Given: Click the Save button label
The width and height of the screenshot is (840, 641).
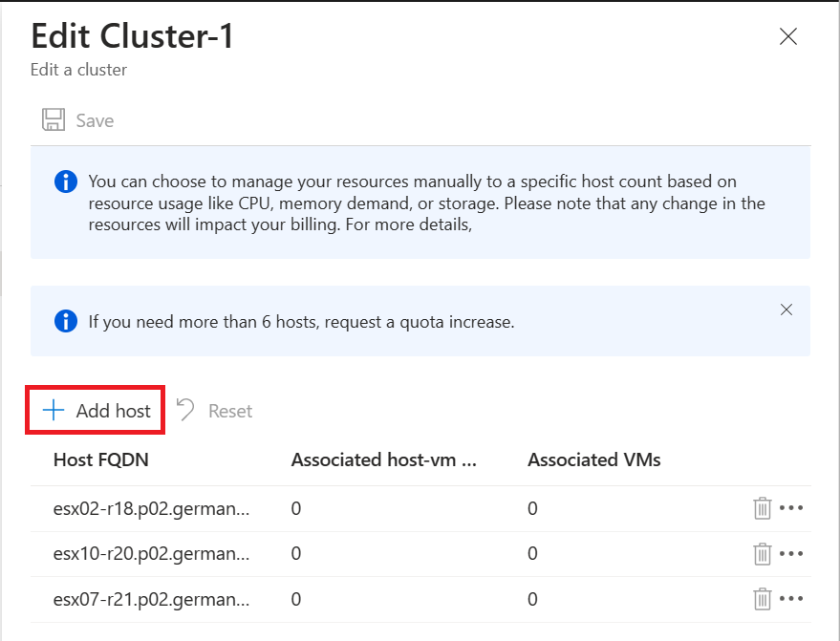Looking at the screenshot, I should [95, 120].
